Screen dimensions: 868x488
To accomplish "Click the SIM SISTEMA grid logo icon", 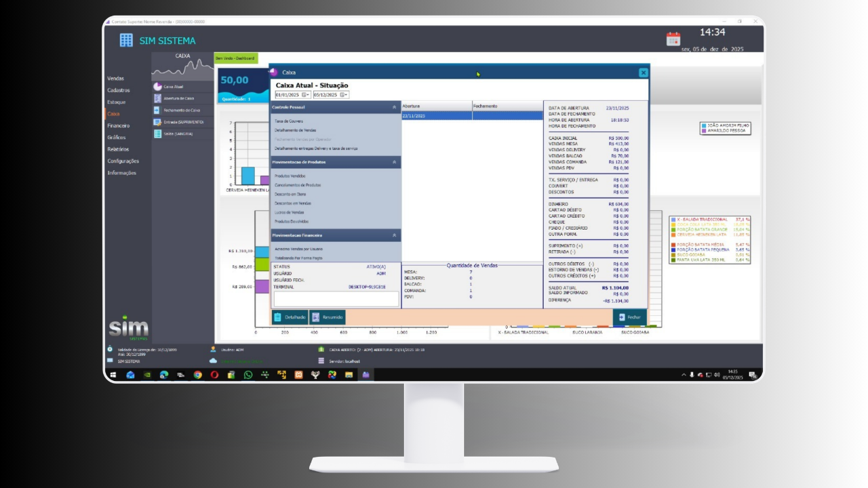I will coord(126,40).
